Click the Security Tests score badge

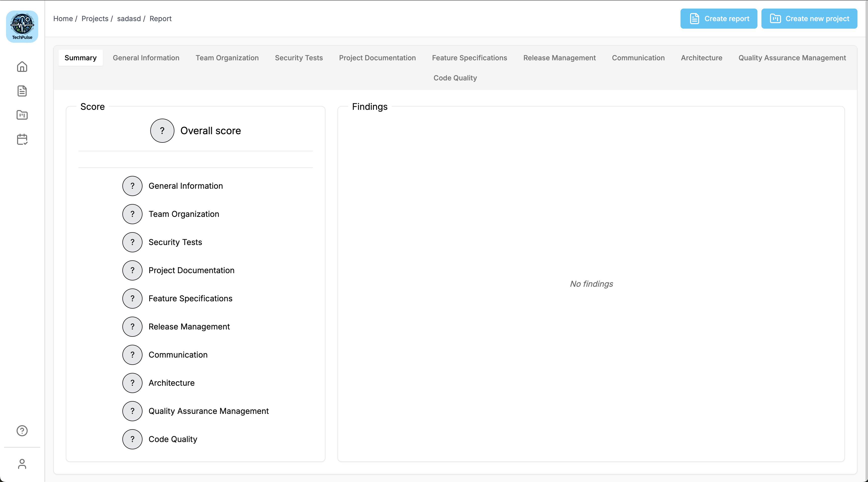point(132,242)
